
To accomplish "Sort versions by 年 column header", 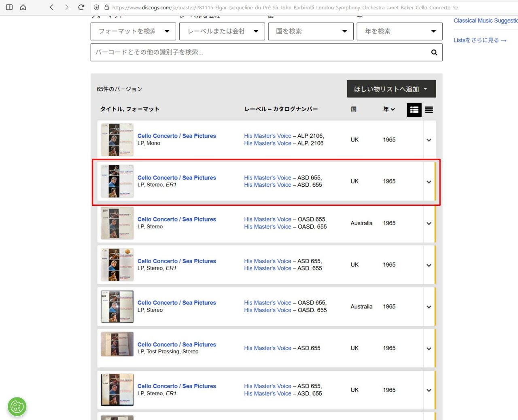I will coord(389,109).
